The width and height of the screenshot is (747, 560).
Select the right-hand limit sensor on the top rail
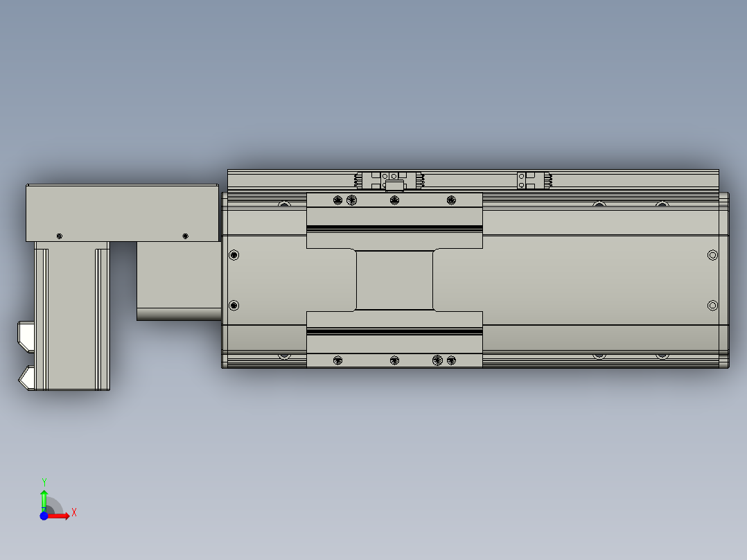(534, 181)
